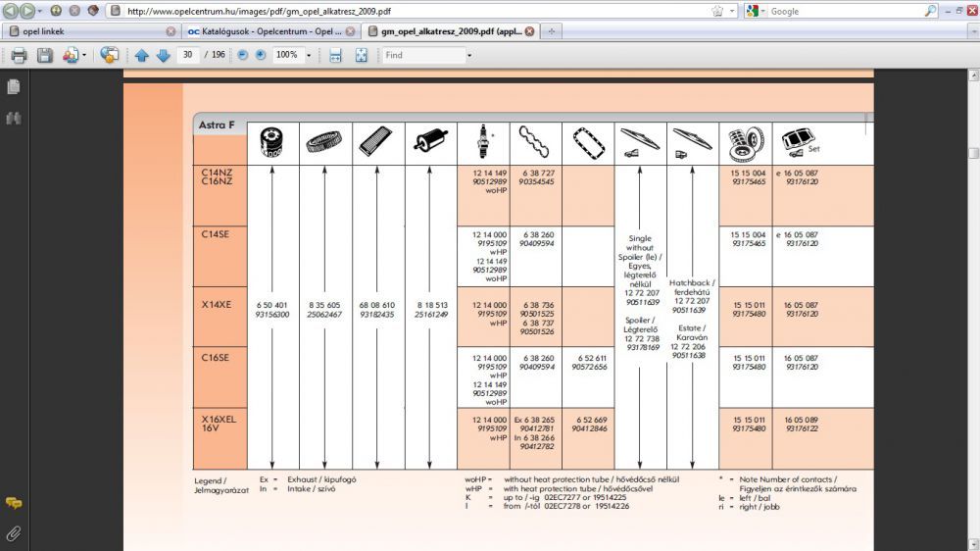This screenshot has height=551, width=980.
Task: Click the page number field showing 30
Action: click(188, 55)
